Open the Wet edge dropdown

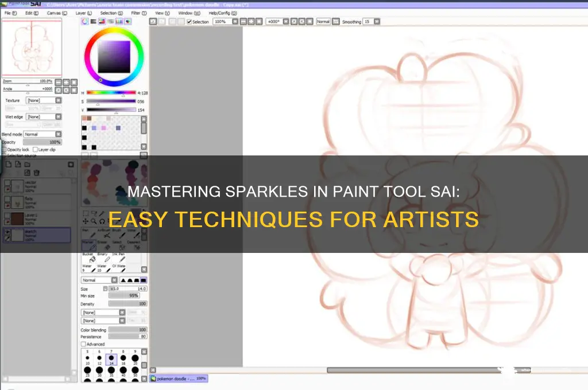(x=44, y=117)
